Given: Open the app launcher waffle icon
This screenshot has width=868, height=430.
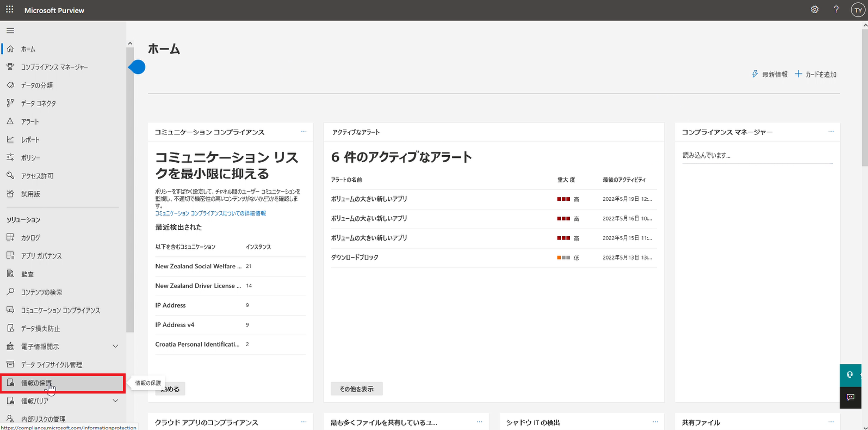Looking at the screenshot, I should [x=10, y=10].
